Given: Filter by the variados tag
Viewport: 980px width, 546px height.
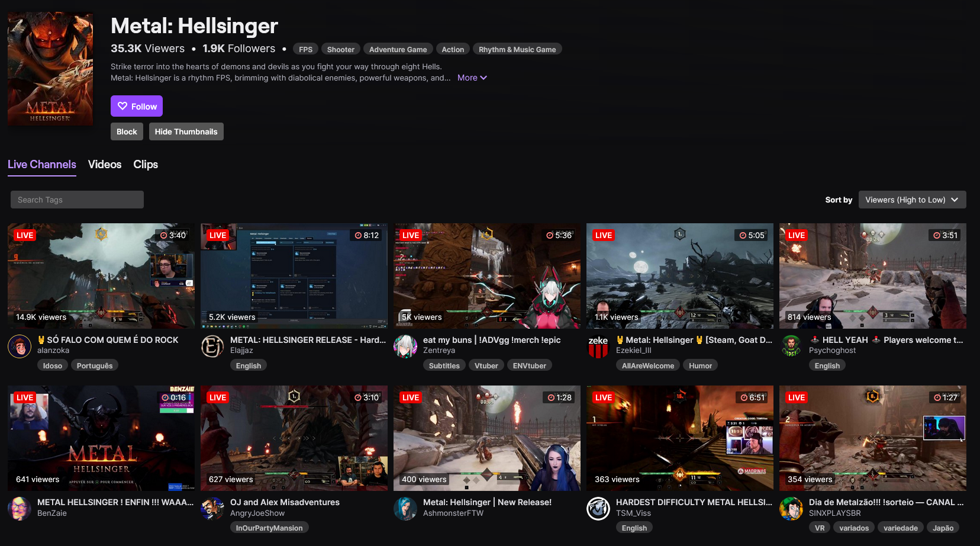Looking at the screenshot, I should tap(854, 528).
